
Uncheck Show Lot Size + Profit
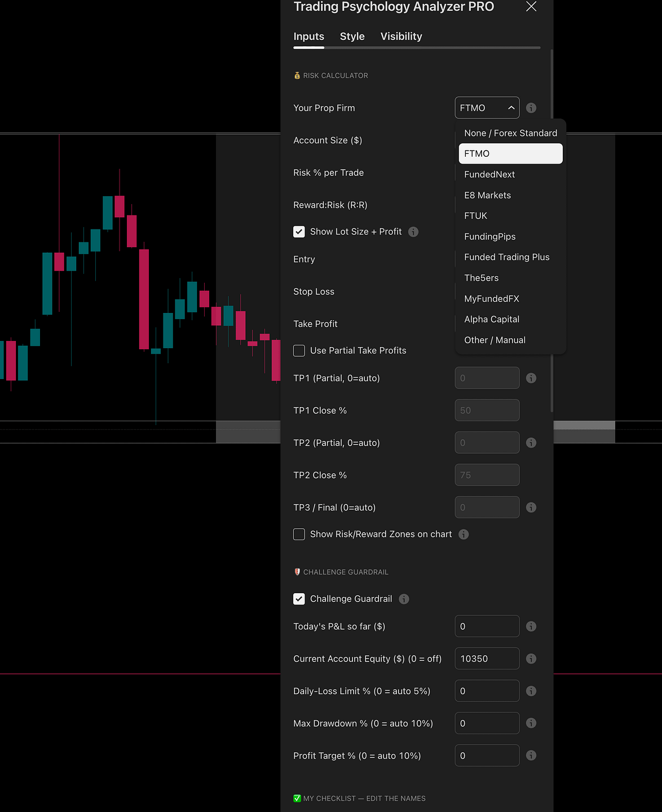(299, 232)
